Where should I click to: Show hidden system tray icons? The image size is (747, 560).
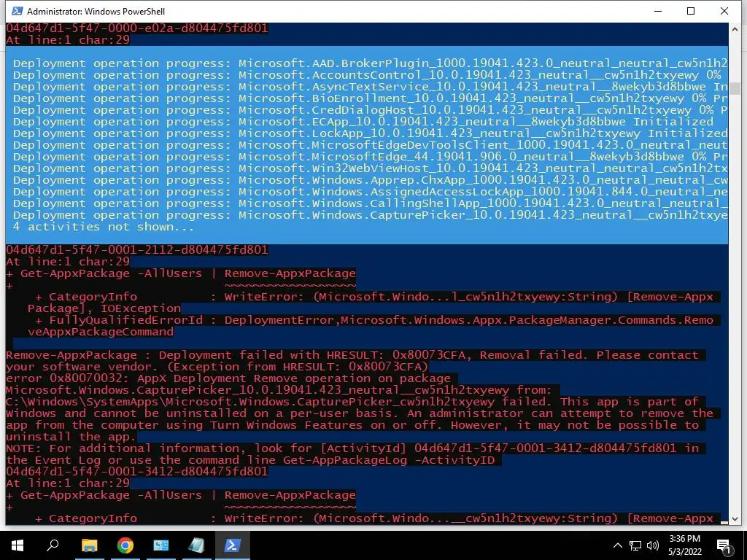pyautogui.click(x=617, y=545)
